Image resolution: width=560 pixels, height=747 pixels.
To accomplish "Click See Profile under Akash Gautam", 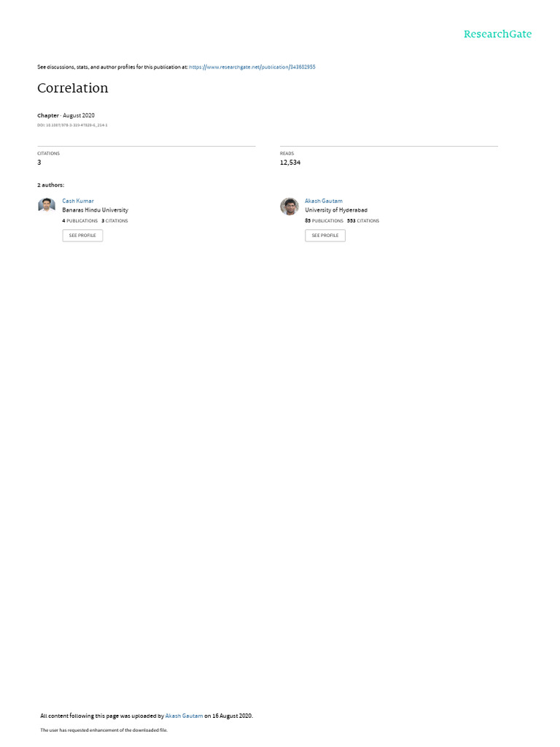I will coord(325,236).
